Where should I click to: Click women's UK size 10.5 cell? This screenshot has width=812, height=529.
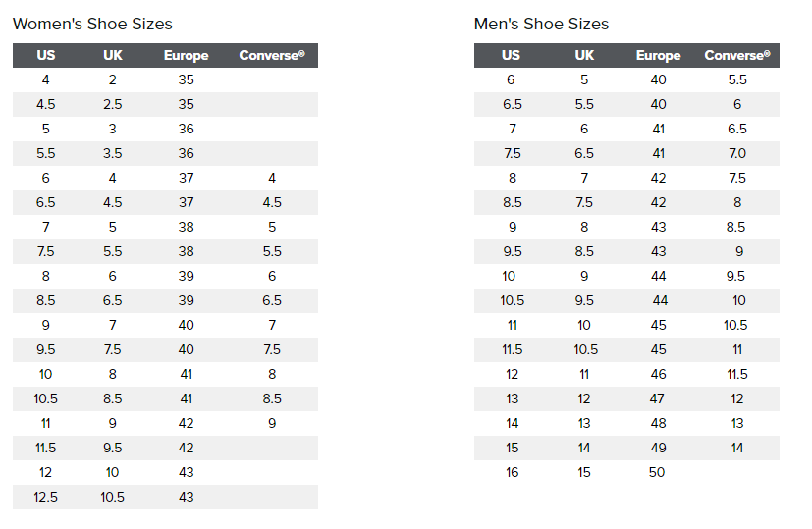[112, 497]
